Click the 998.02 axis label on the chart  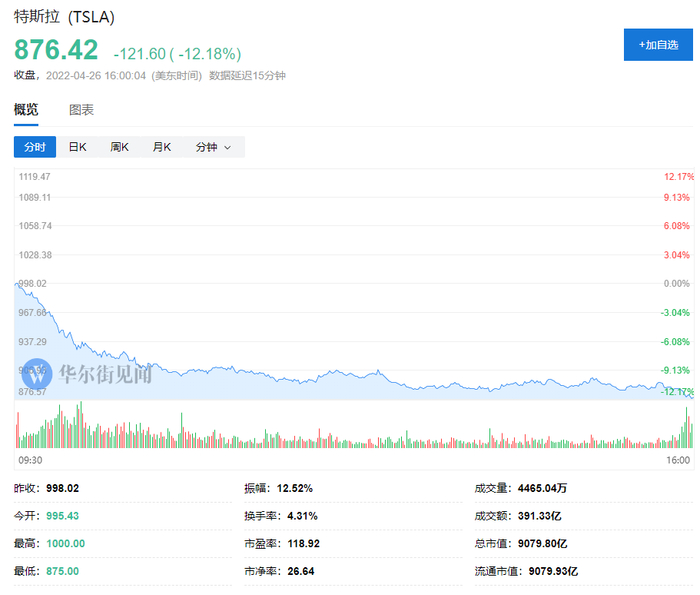[32, 283]
